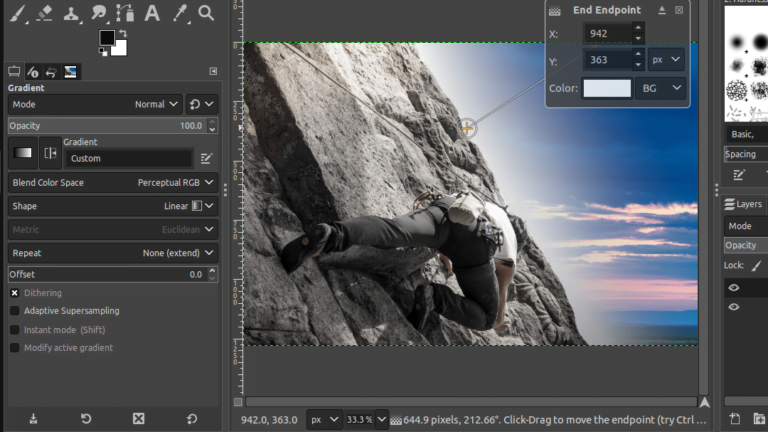Adjust the Opacity slider in tool options
The width and height of the screenshot is (768, 432).
109,126
